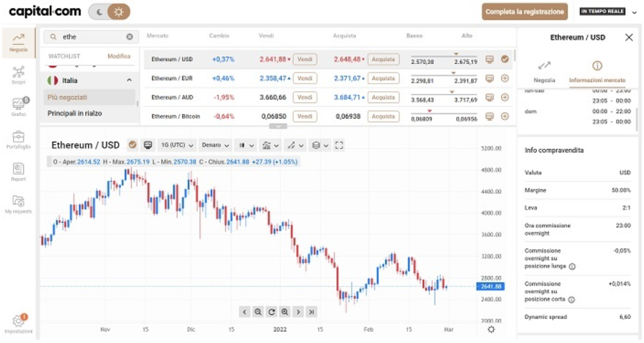
Task: Toggle dark/light theme switch
Action: pos(109,12)
